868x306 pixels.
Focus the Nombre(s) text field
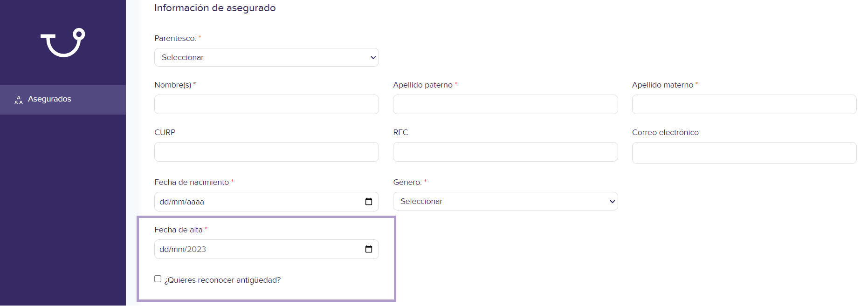267,104
